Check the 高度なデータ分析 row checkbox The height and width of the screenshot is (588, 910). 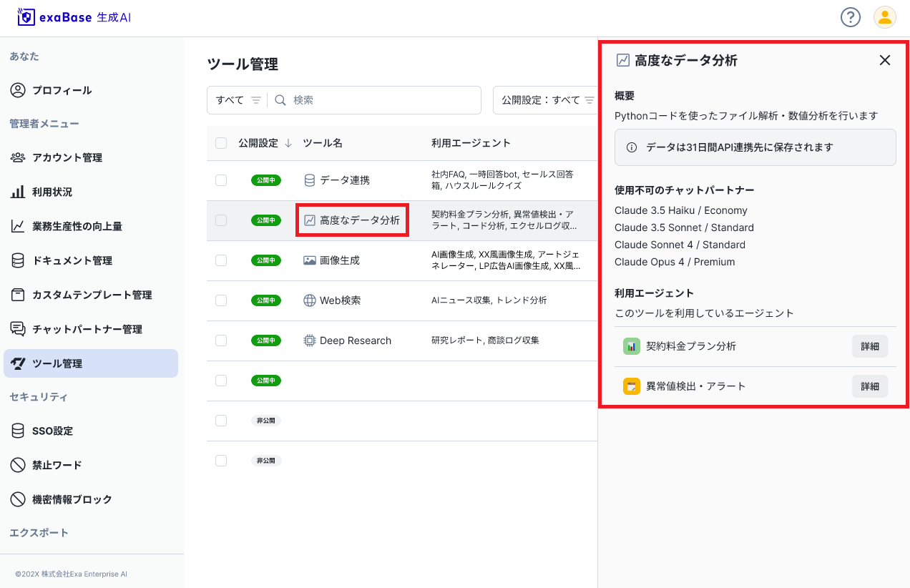click(221, 220)
